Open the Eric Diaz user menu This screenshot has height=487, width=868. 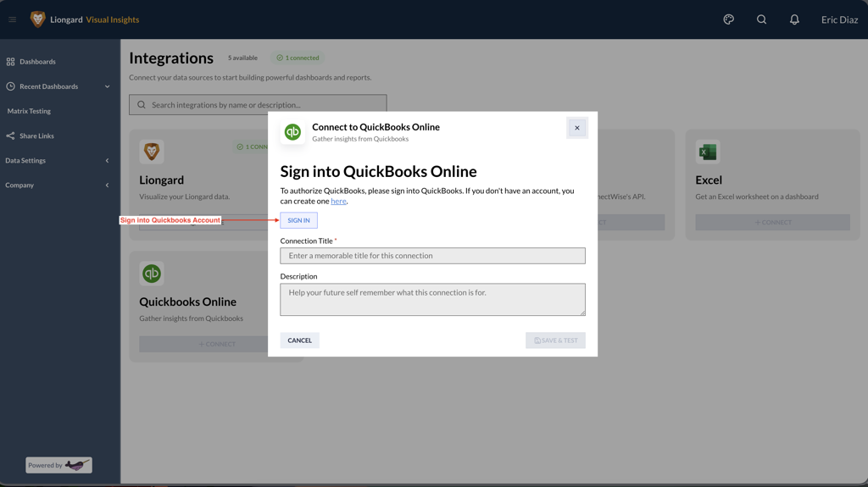coord(839,19)
